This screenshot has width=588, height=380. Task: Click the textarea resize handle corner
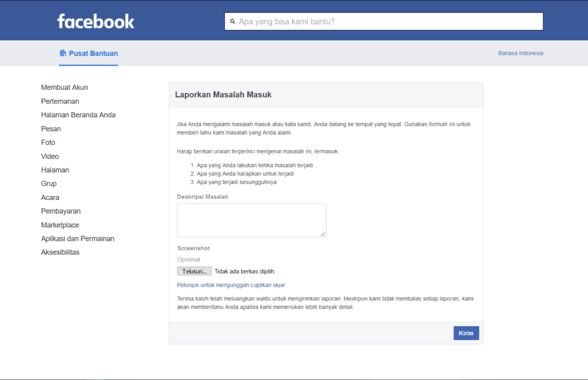323,233
